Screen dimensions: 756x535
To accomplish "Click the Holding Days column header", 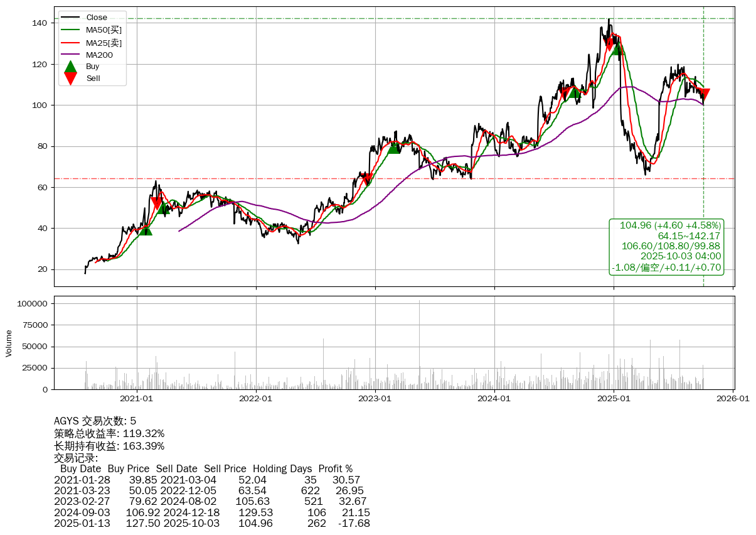I will (x=282, y=469).
